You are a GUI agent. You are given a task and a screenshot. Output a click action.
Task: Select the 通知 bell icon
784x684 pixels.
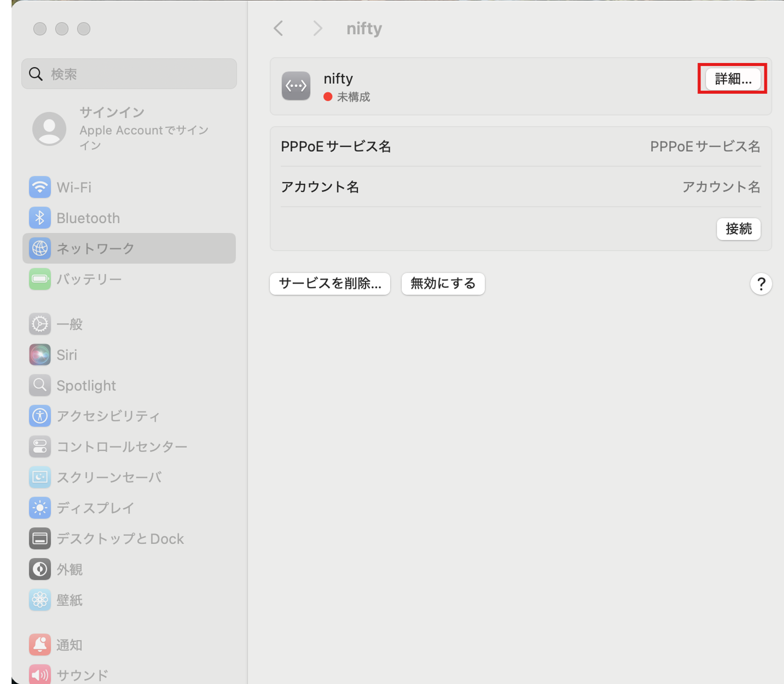(40, 645)
